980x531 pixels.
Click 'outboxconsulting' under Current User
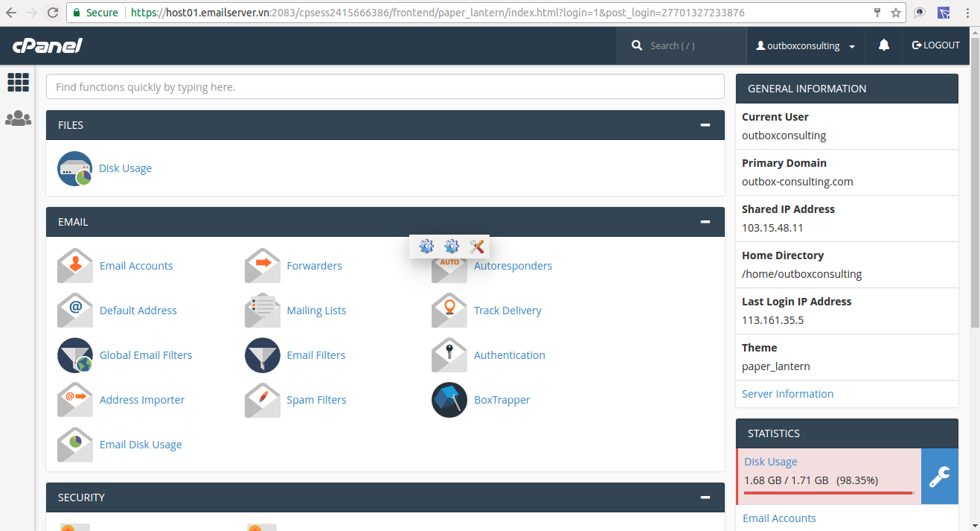[x=784, y=136]
